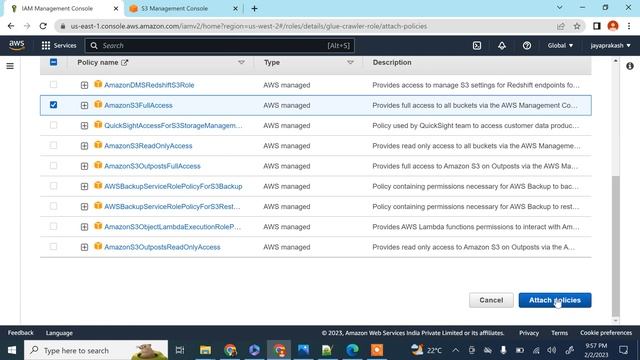Screen dimensions: 640x360
Task: Expand the AWSBackupServiceRolePolicyForS3Restore row
Action: 84,207
